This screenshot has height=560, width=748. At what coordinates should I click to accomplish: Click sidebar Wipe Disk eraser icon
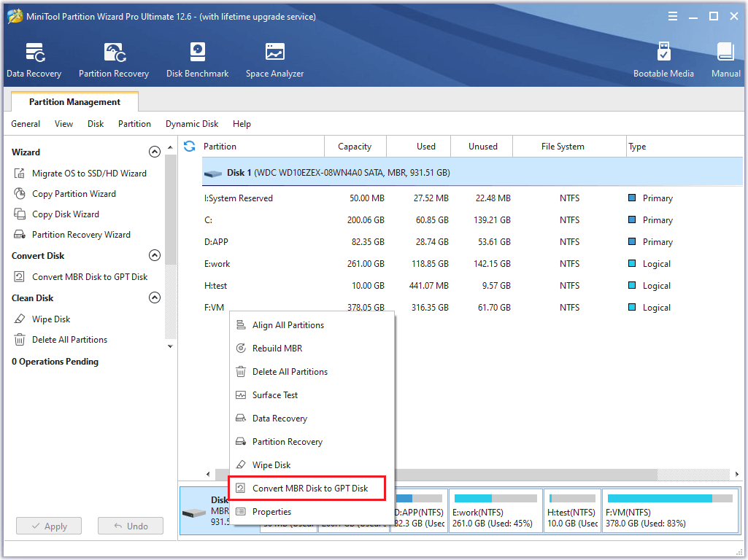(x=19, y=319)
